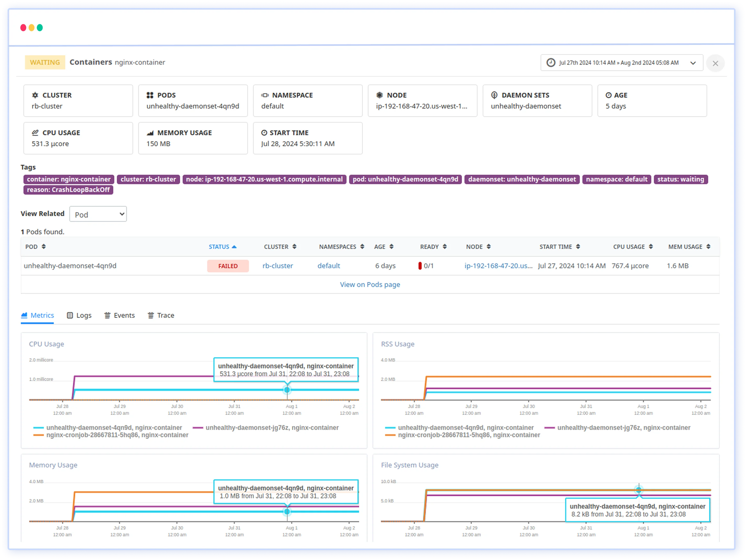This screenshot has width=746, height=560.
Task: Expand the date range selector chevron
Action: click(693, 63)
